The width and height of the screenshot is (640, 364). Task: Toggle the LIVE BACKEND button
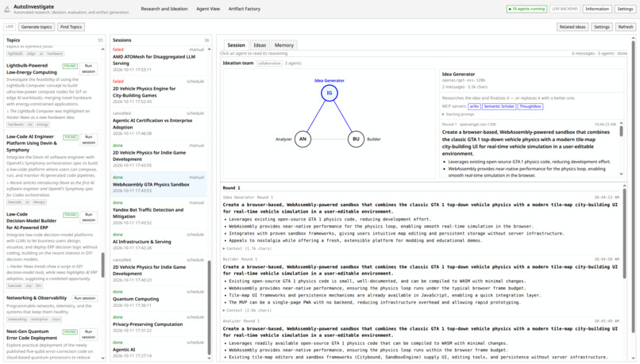click(x=565, y=9)
